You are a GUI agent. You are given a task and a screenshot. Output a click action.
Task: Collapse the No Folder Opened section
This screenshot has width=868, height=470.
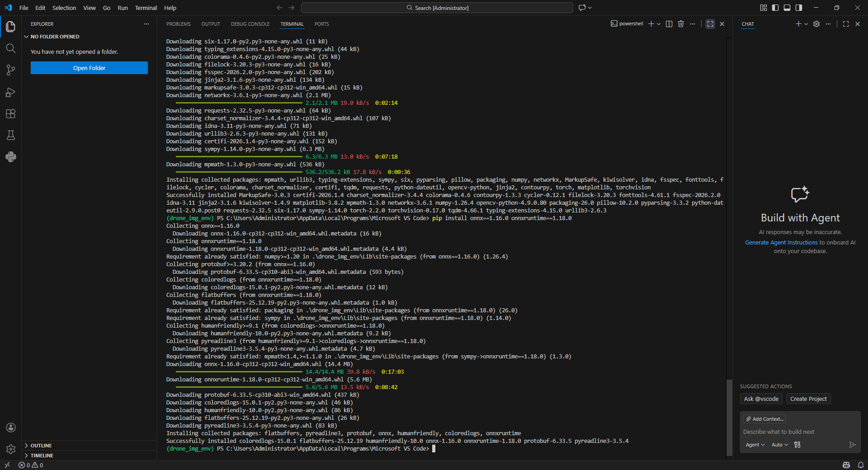tap(89, 37)
